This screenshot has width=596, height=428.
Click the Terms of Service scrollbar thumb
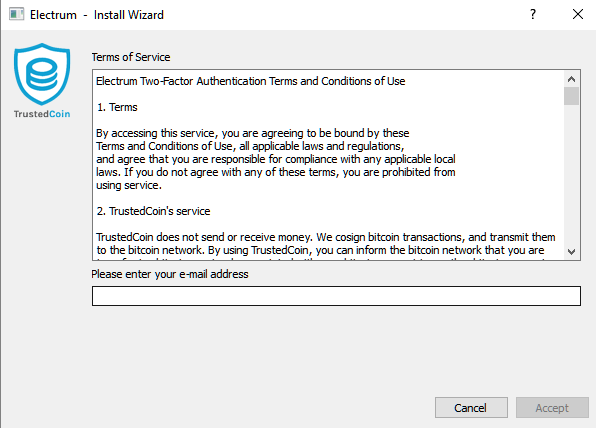point(571,96)
